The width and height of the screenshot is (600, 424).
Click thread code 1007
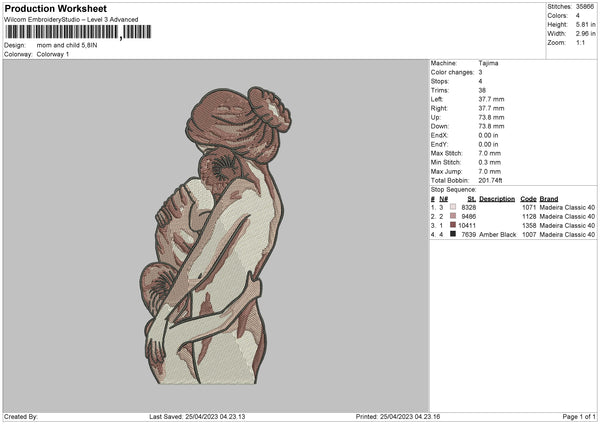click(529, 235)
